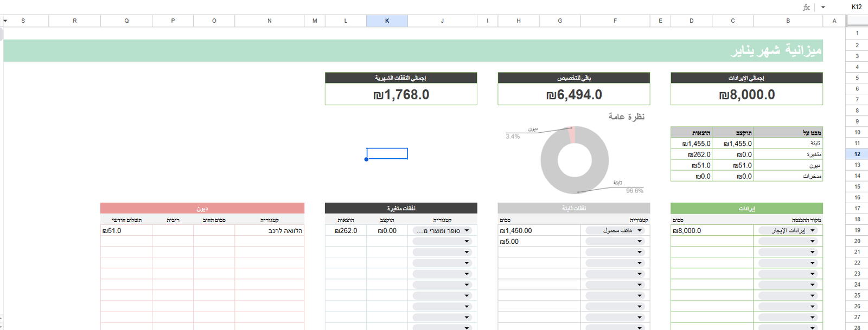Viewport: 868px width, 330px height.
Task: Click the Name box showing K12
Action: (856, 7)
